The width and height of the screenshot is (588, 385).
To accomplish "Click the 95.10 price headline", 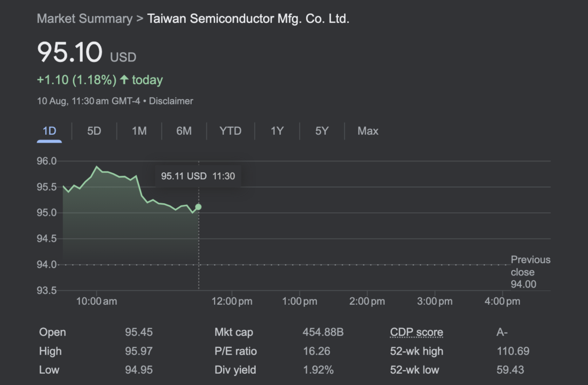I will coord(70,52).
